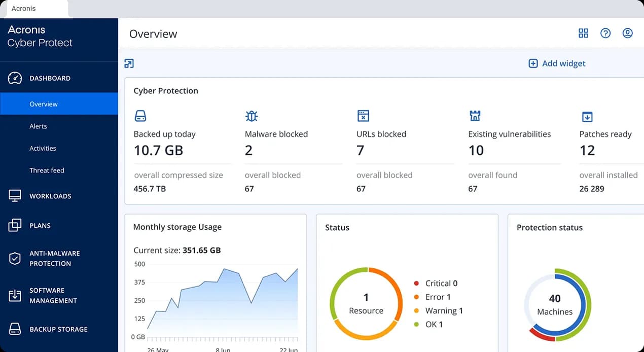Click the green OK legend dot
Screen dimensions: 644x352
(417, 324)
